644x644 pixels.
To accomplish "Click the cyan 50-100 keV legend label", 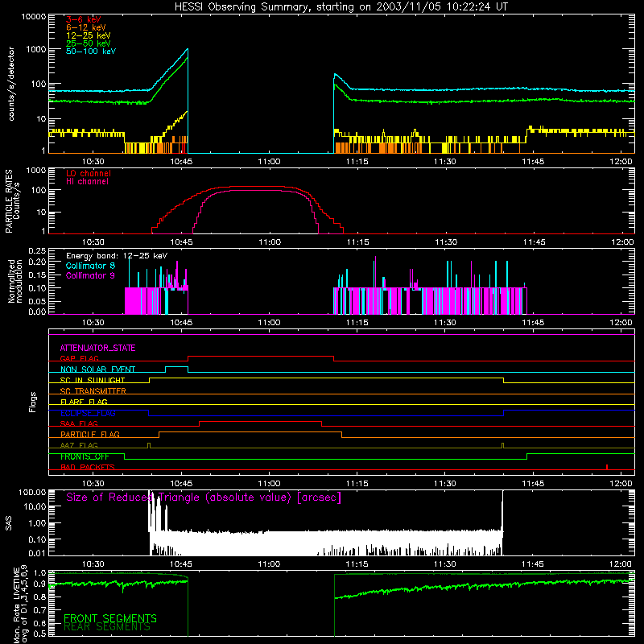I will pyautogui.click(x=90, y=52).
